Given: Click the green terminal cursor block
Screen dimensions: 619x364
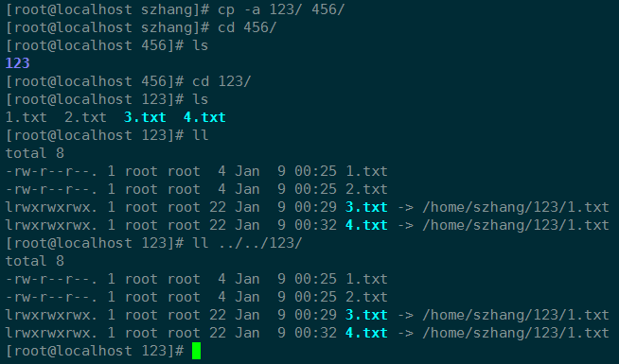Looking at the screenshot, I should pos(196,351).
